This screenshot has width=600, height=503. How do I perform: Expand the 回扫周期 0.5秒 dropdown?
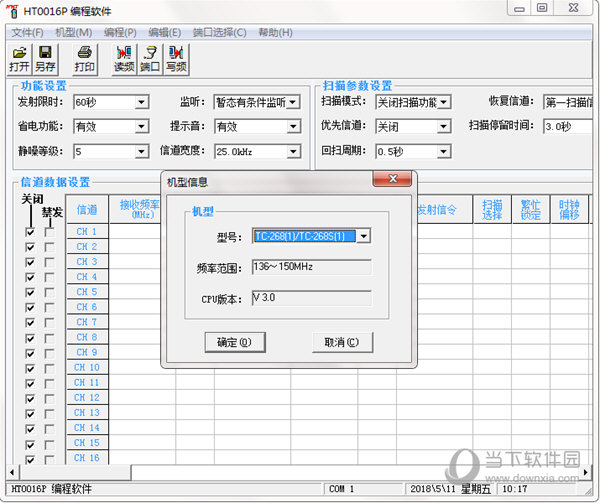pyautogui.click(x=443, y=151)
